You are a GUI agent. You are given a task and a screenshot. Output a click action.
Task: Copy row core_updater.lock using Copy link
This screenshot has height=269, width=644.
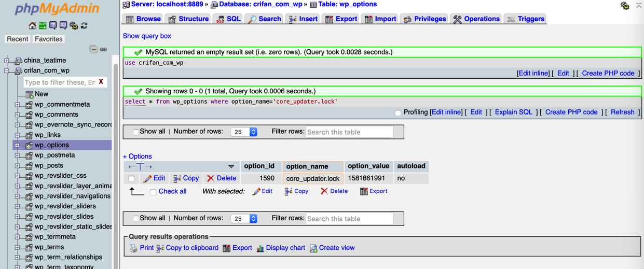point(186,178)
